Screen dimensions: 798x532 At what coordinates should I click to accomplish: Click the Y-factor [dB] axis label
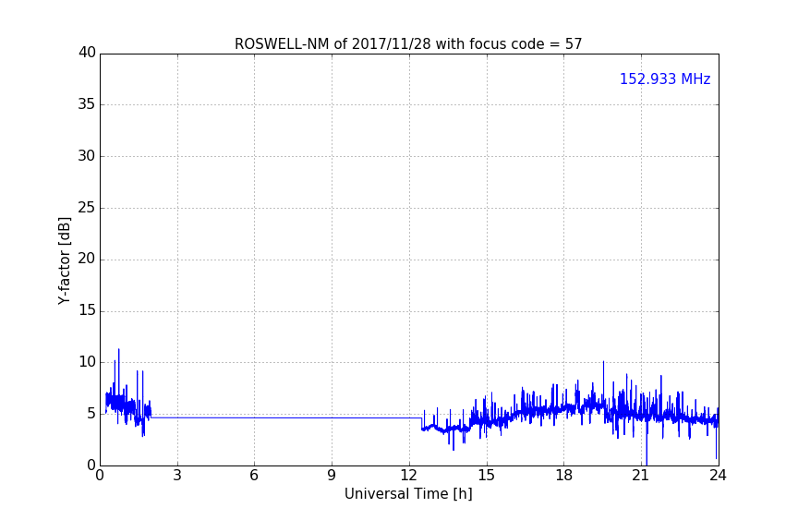65,260
